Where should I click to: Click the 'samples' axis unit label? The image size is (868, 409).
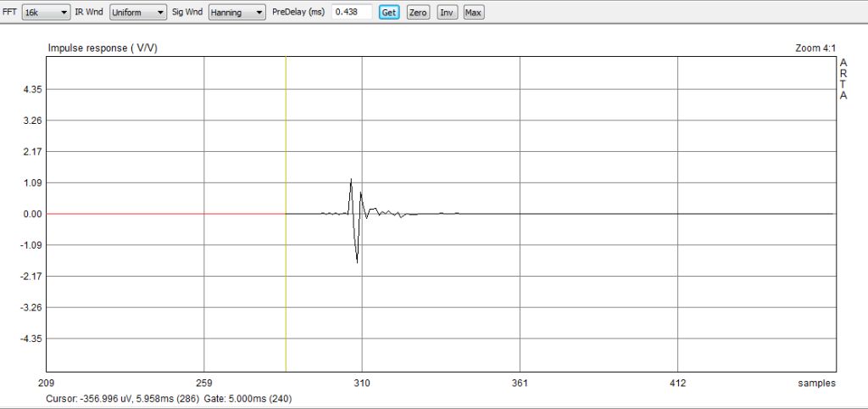click(x=816, y=383)
